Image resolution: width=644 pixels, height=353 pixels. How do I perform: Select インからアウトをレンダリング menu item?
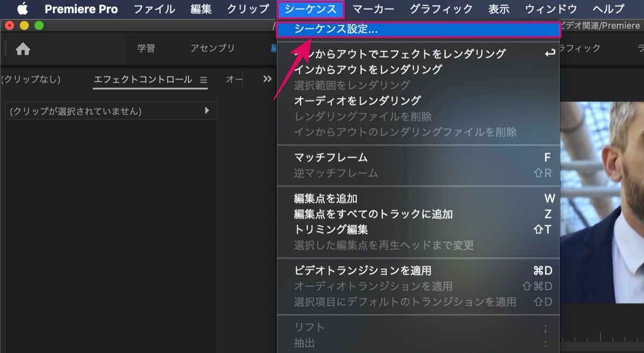419,69
